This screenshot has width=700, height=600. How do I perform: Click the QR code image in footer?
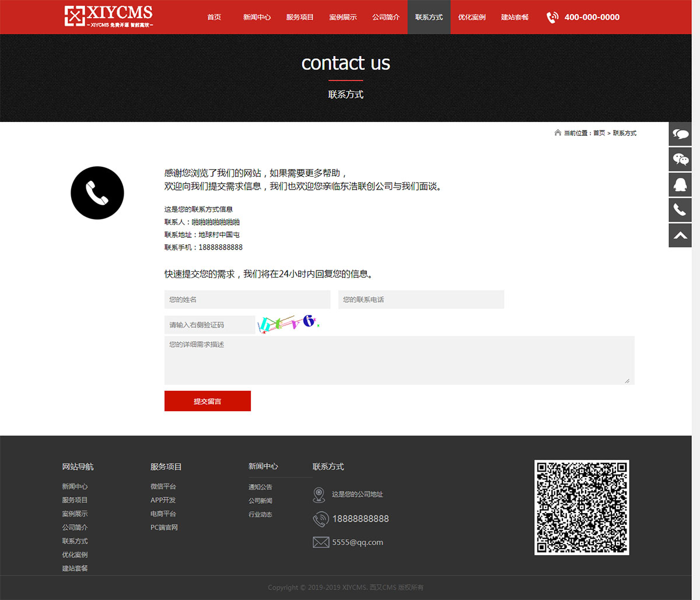click(582, 507)
